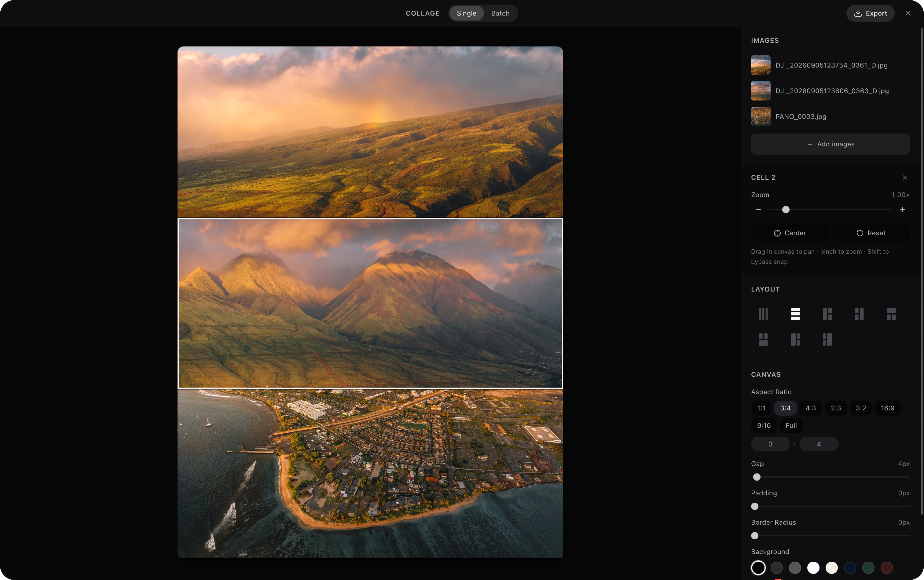This screenshot has height=580, width=924.
Task: Choose layout with wide top and two bottom cells
Action: pyautogui.click(x=891, y=314)
